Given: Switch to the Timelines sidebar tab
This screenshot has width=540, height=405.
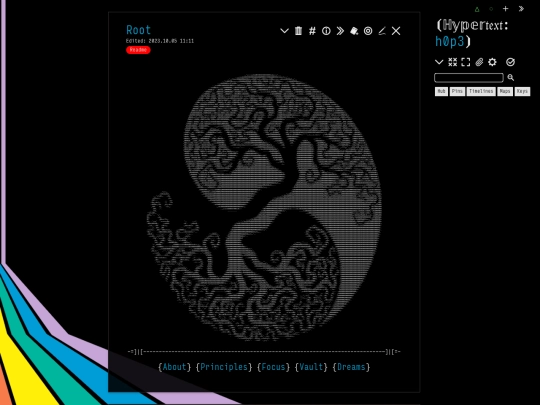Looking at the screenshot, I should [481, 91].
